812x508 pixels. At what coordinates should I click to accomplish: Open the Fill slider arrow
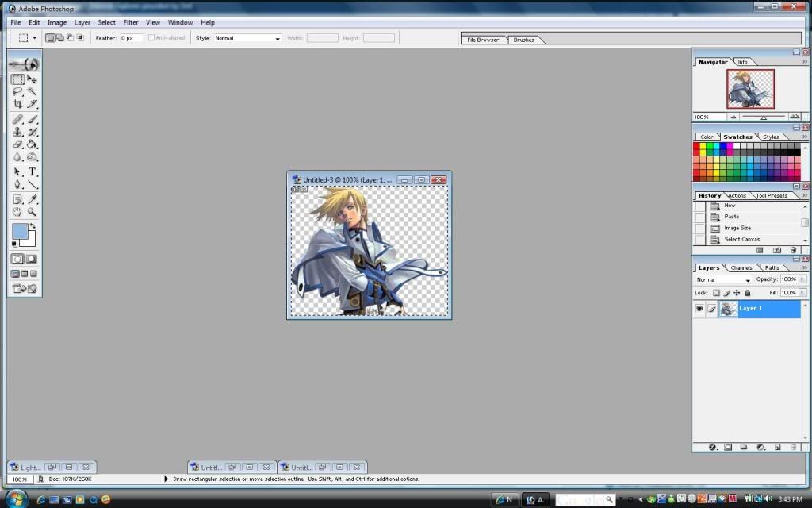point(802,293)
